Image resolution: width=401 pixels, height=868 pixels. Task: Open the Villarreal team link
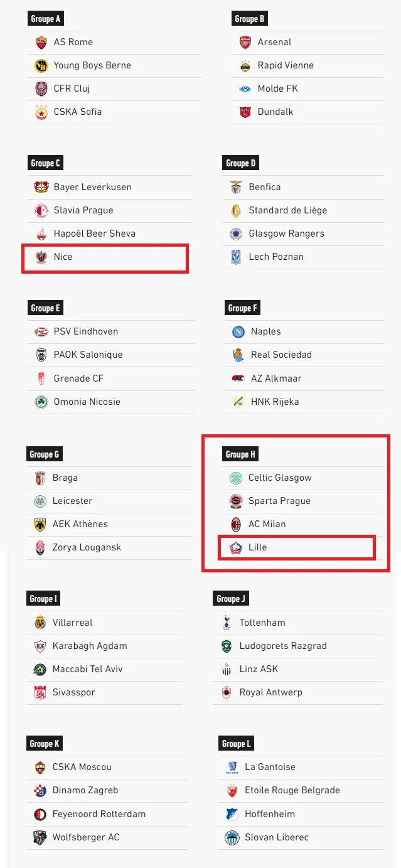[72, 623]
